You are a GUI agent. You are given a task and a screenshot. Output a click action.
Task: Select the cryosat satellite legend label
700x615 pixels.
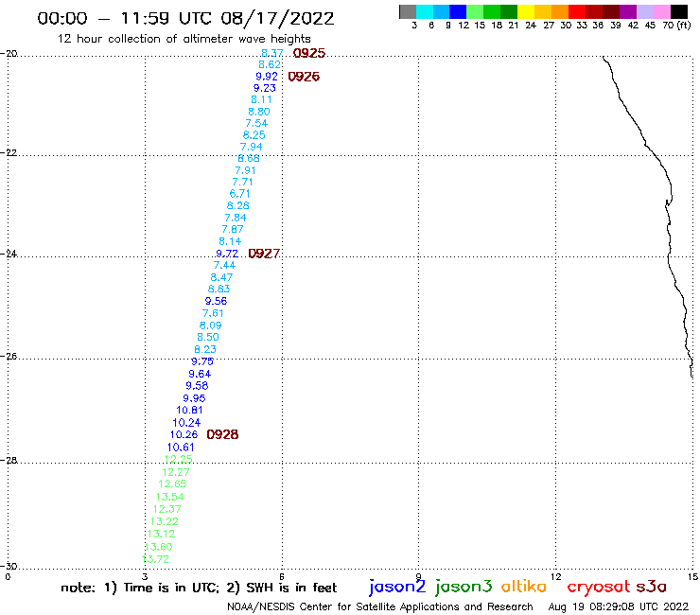point(599,587)
